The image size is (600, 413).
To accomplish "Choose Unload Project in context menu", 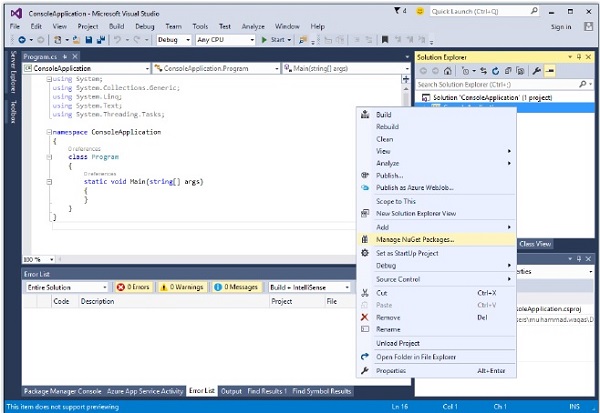I will click(x=436, y=343).
